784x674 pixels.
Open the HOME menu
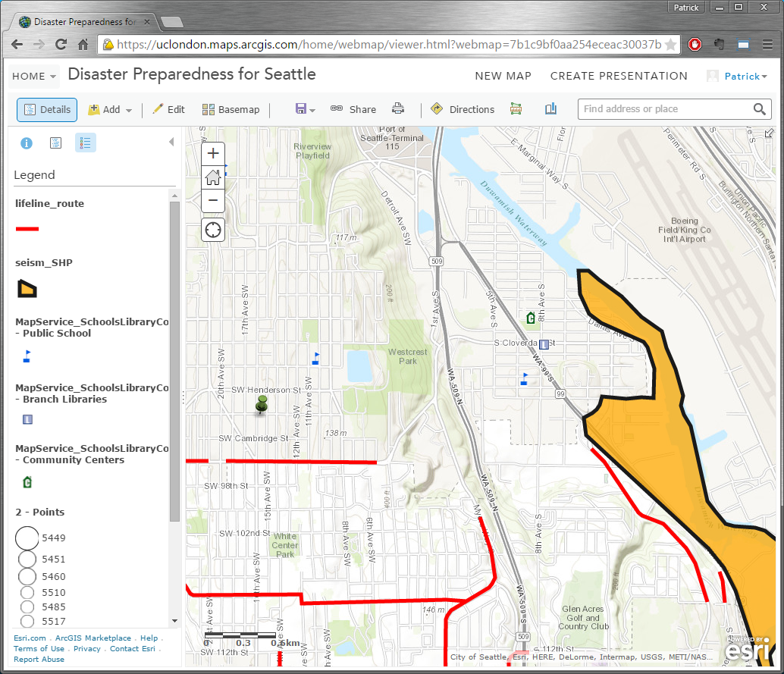point(34,77)
